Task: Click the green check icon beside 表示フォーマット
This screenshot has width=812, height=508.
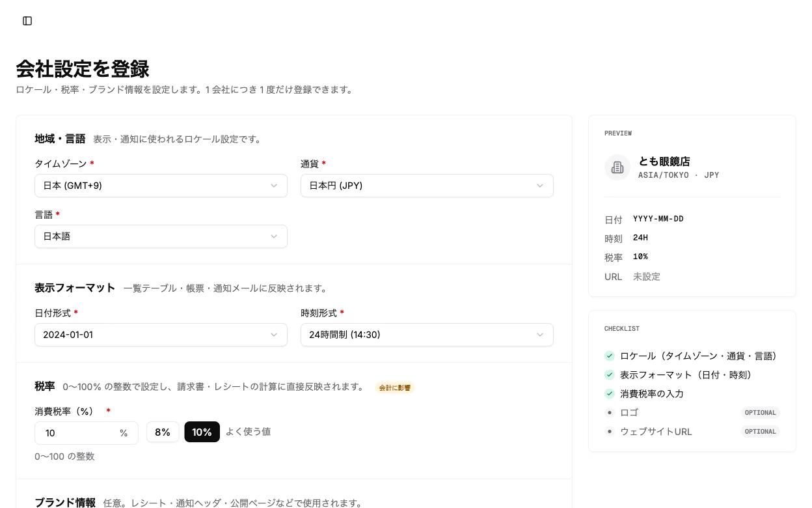Action: coord(610,375)
